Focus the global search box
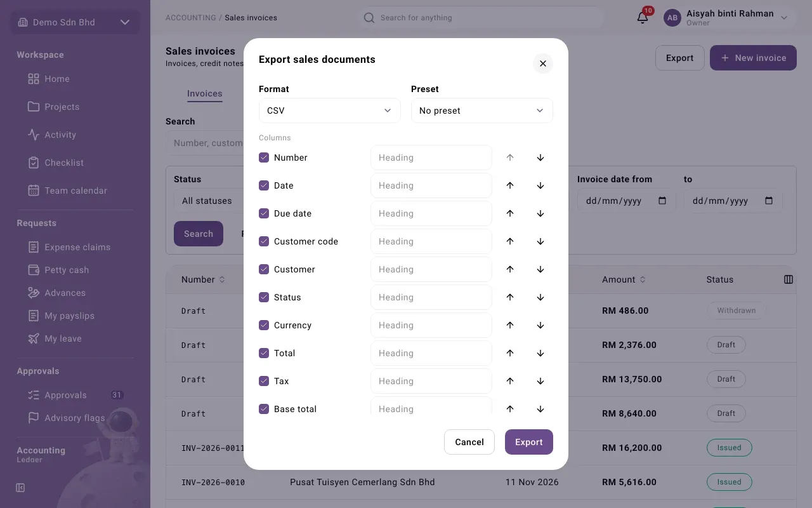This screenshot has width=812, height=508. pos(481,18)
